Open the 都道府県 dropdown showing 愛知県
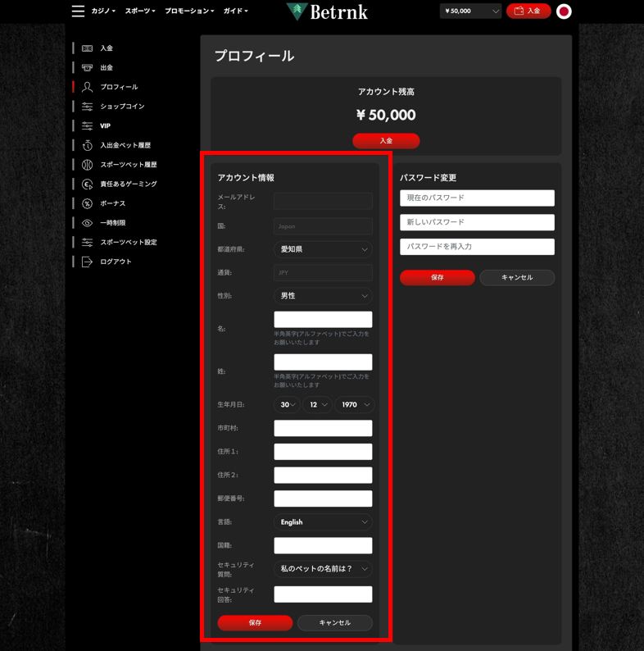This screenshot has height=651, width=644. point(323,249)
